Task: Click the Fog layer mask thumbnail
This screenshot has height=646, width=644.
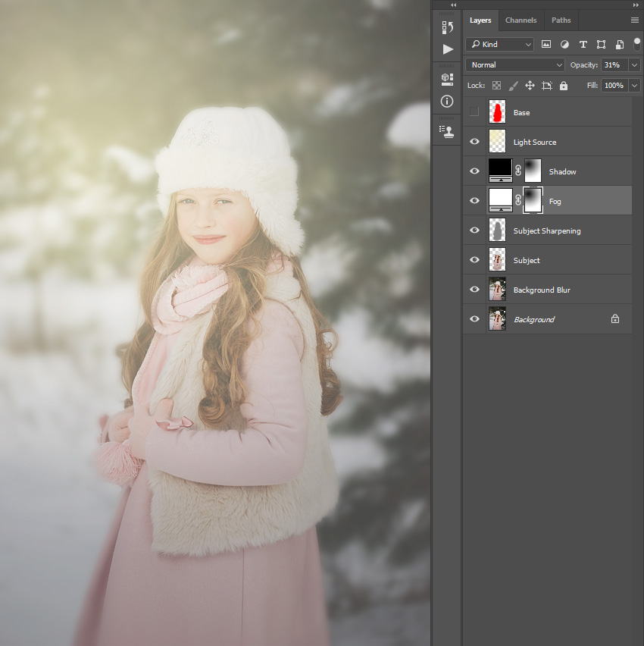Action: [x=533, y=200]
